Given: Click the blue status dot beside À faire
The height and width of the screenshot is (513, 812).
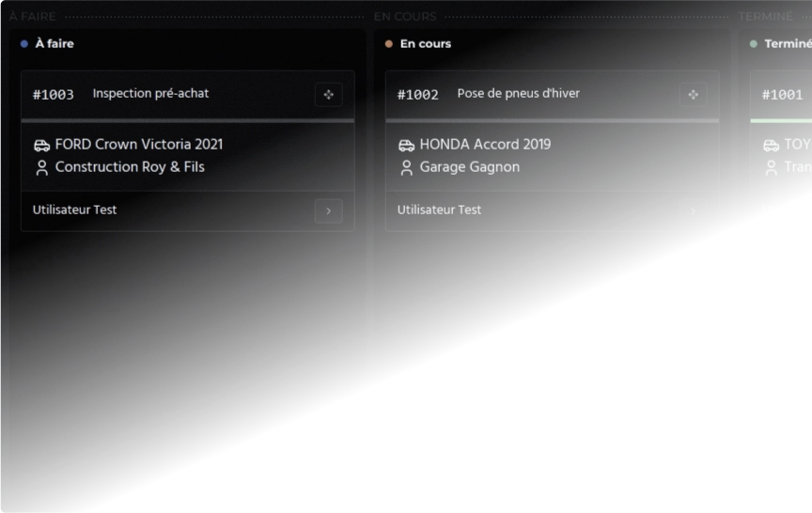Looking at the screenshot, I should point(24,44).
